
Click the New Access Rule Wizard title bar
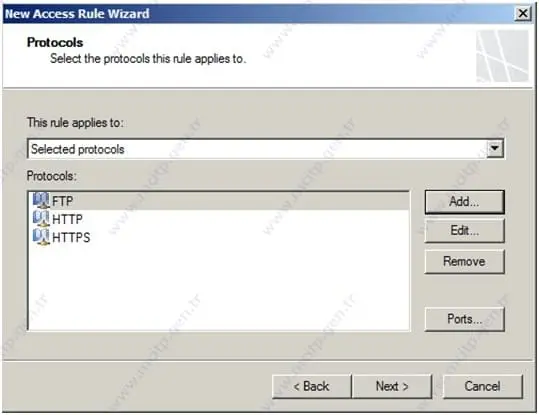258,14
